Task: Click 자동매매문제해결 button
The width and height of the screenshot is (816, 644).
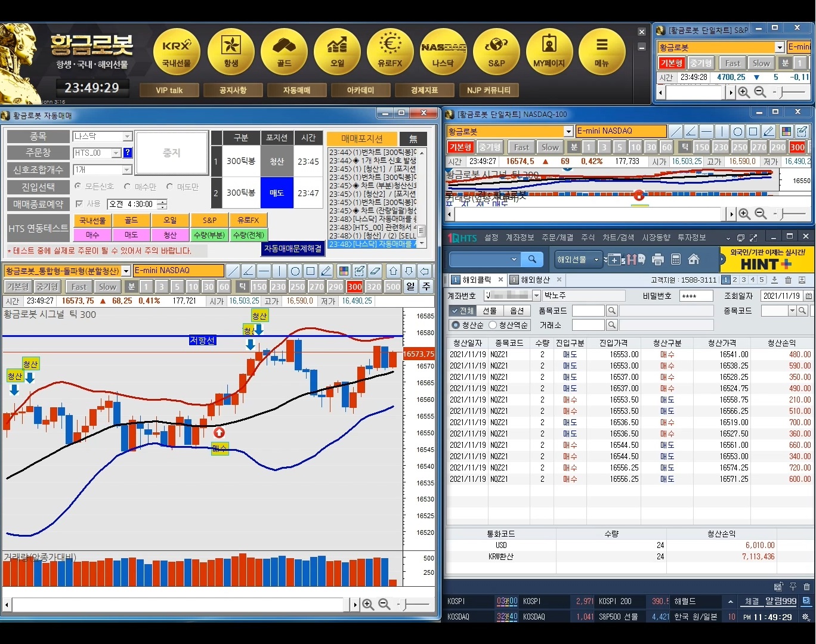Action: click(293, 249)
